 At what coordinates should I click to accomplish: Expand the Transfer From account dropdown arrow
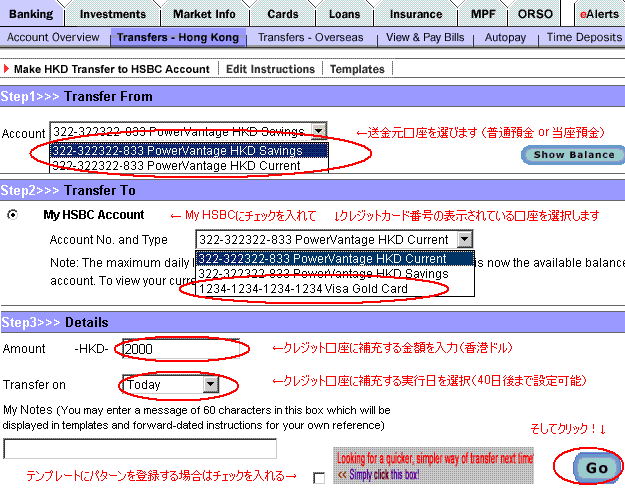tap(318, 131)
